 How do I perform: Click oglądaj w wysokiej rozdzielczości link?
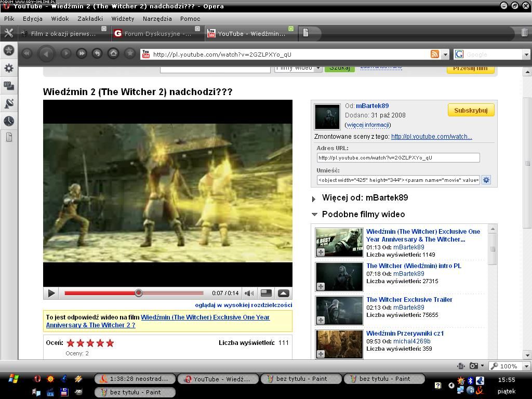coord(244,304)
